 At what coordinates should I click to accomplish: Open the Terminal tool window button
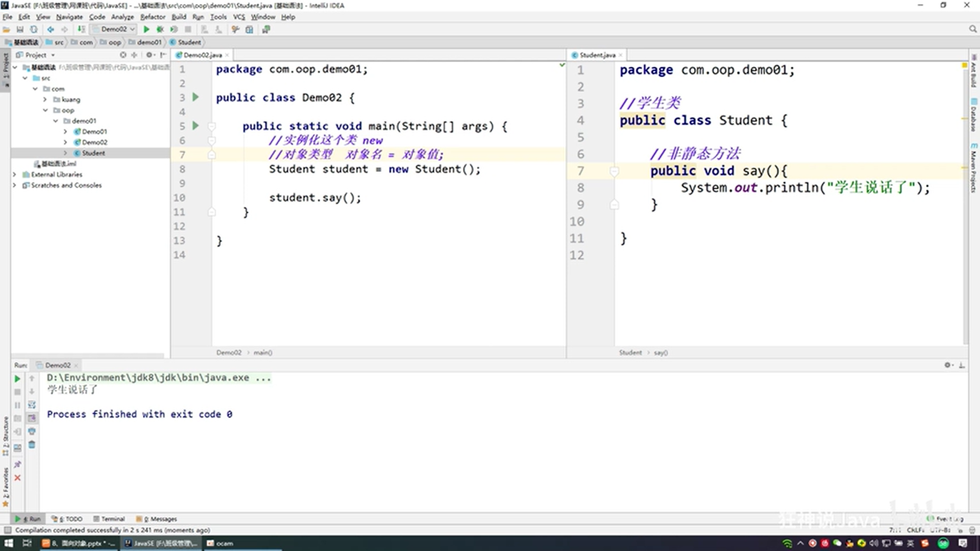109,519
